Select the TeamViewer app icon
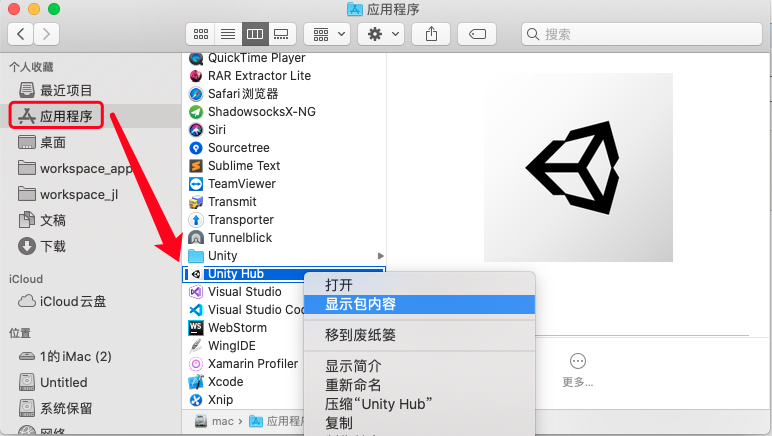The width and height of the screenshot is (772, 436). tap(196, 184)
